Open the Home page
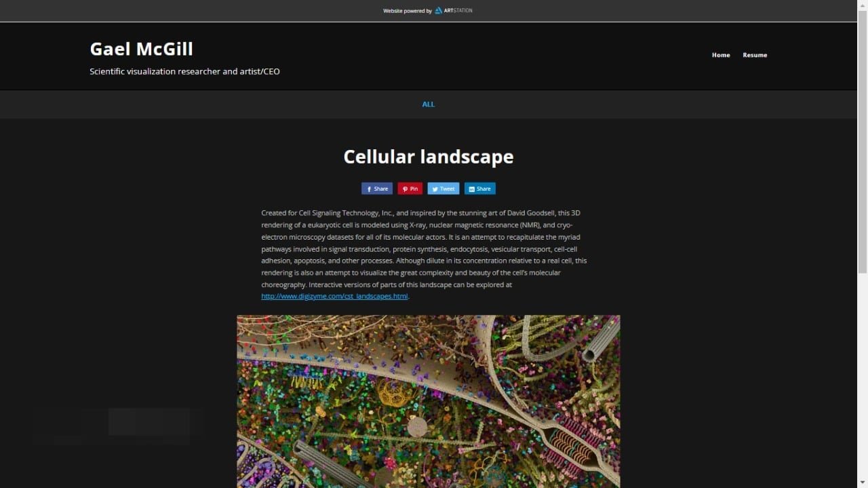 click(721, 55)
